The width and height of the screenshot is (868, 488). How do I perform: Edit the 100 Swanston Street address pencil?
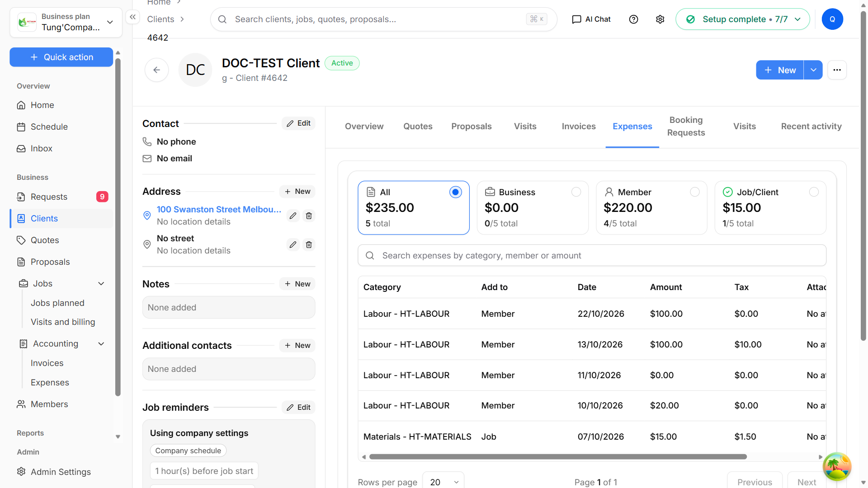[x=293, y=216]
